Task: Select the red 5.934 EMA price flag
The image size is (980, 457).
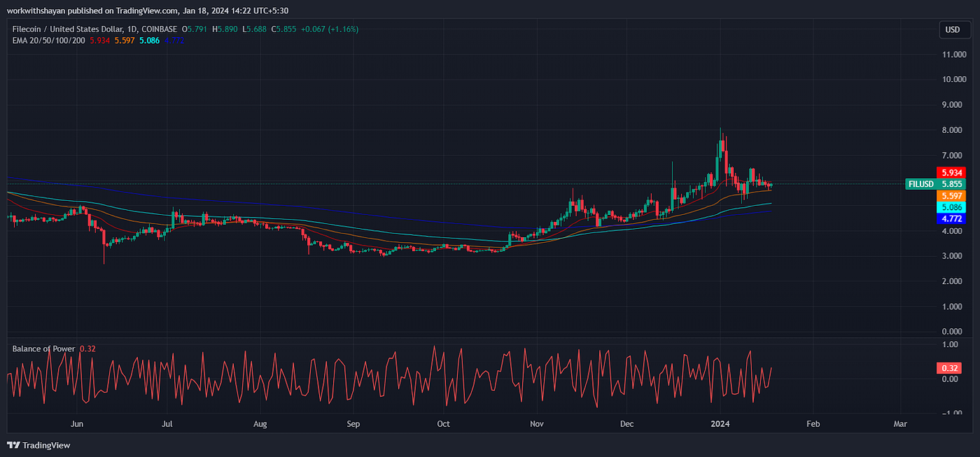Action: (951, 172)
